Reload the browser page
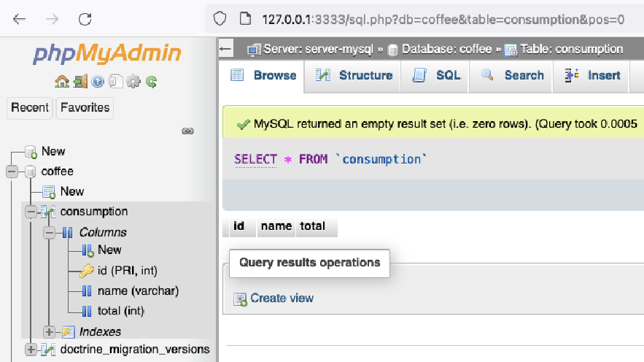The width and height of the screenshot is (644, 362). 85,19
